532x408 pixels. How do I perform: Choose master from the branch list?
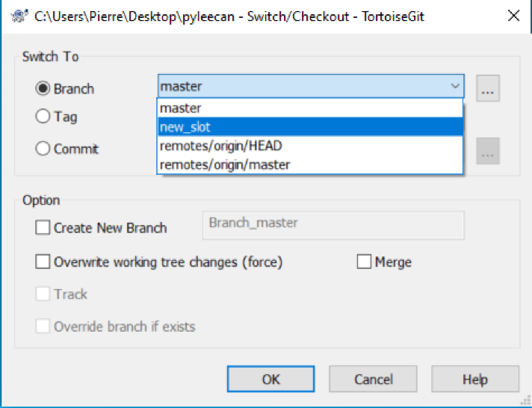click(310, 108)
